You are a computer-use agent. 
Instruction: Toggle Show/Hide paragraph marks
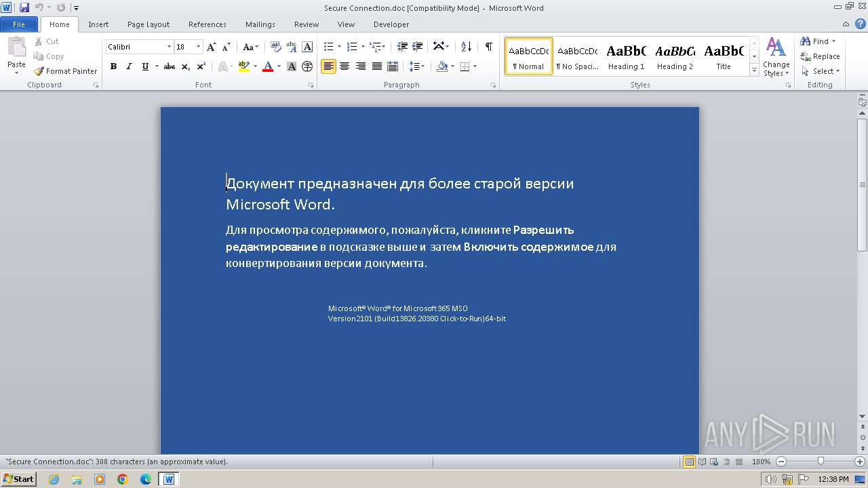(x=488, y=47)
